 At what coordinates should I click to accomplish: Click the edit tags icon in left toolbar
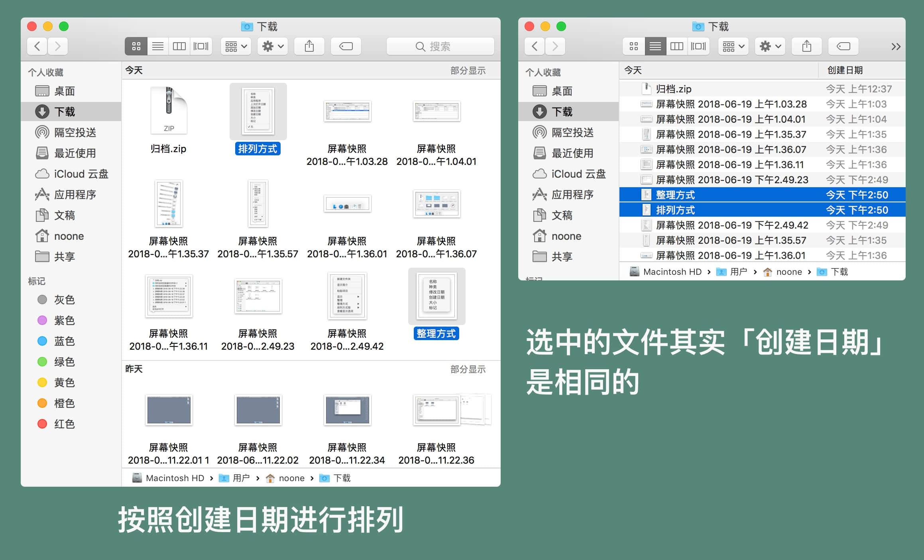point(346,47)
